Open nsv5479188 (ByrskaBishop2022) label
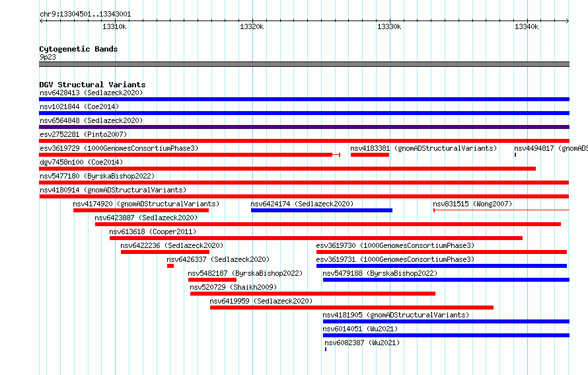Image resolution: width=588 pixels, height=375 pixels. (x=380, y=273)
